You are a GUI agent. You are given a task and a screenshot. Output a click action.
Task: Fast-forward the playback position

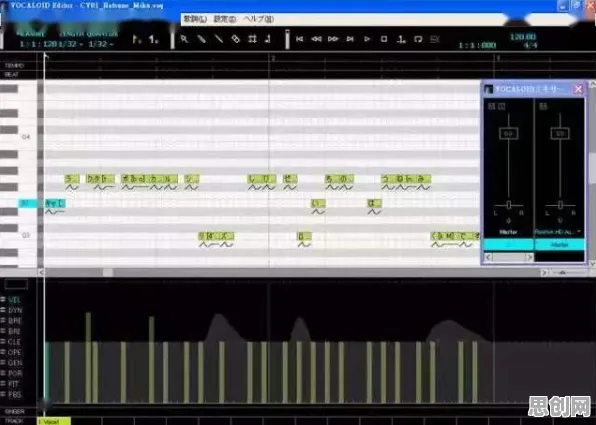(333, 39)
